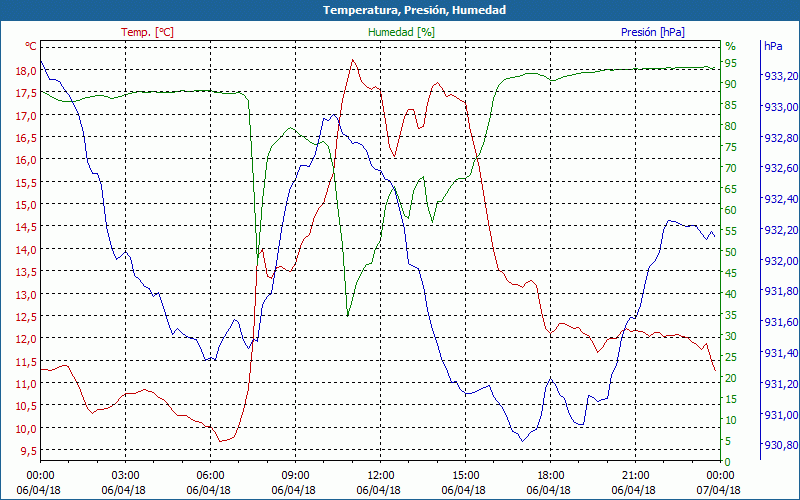Click the '11,0' temperature axis value

point(27,384)
